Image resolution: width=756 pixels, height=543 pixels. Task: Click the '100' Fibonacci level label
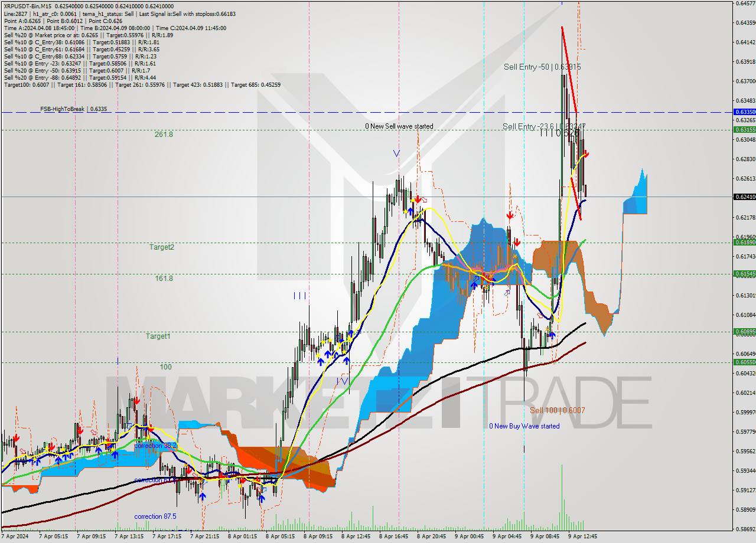pyautogui.click(x=165, y=367)
